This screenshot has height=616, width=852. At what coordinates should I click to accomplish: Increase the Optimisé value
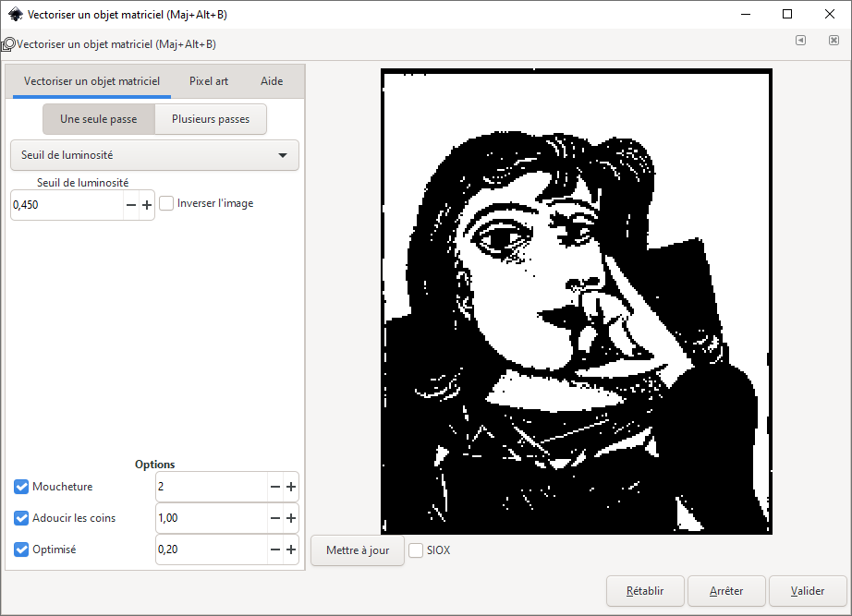(291, 550)
